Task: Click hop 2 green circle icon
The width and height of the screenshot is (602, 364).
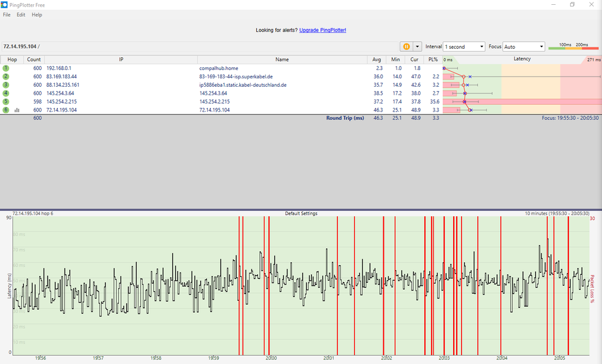Action: point(5,77)
